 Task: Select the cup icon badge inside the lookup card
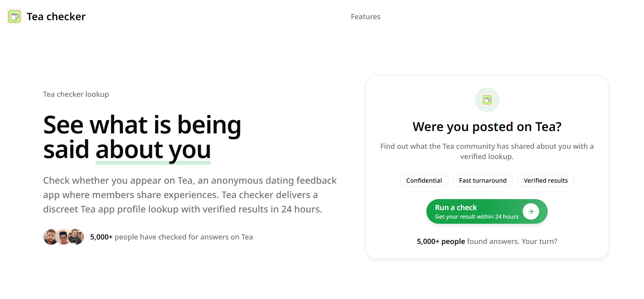tap(487, 100)
